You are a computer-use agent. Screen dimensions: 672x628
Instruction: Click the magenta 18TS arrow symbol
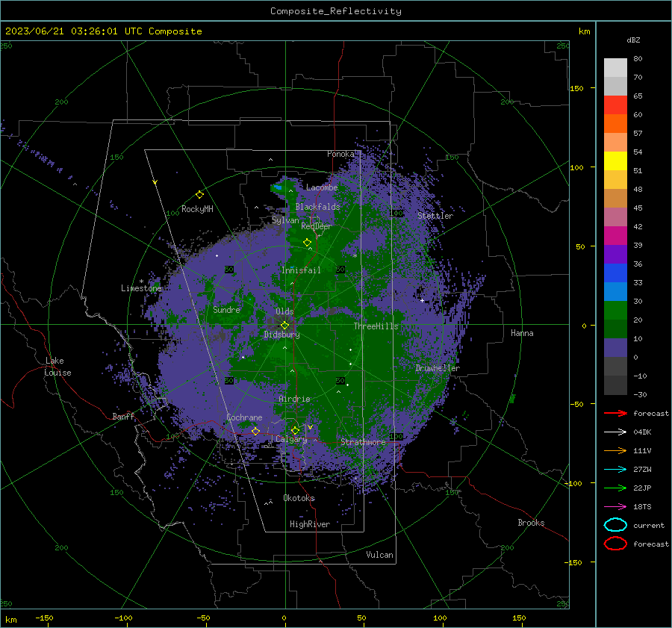pos(615,506)
